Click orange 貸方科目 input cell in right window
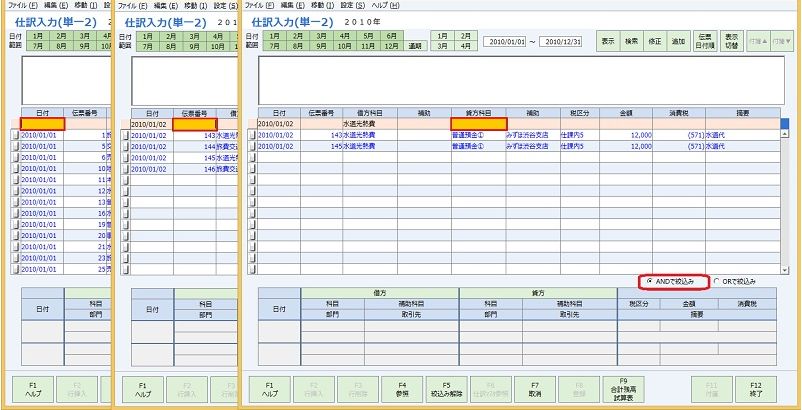Viewport: 802px width, 410px height. click(x=479, y=124)
